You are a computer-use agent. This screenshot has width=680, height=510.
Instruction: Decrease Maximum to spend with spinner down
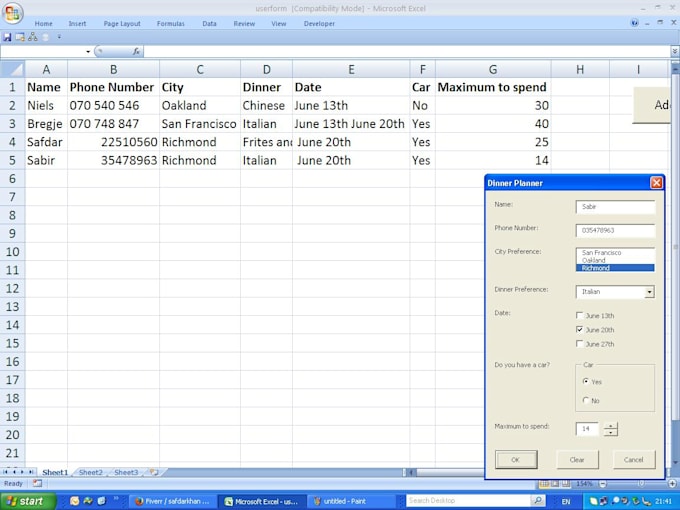[x=611, y=432]
